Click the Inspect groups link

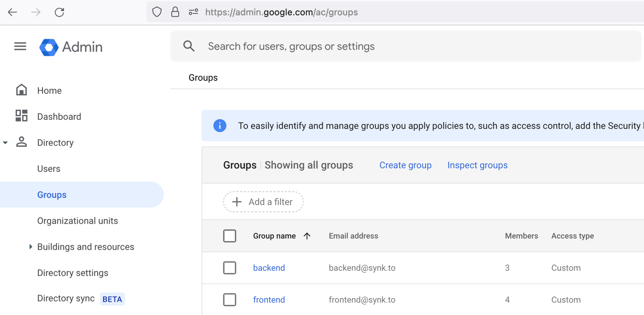click(477, 165)
